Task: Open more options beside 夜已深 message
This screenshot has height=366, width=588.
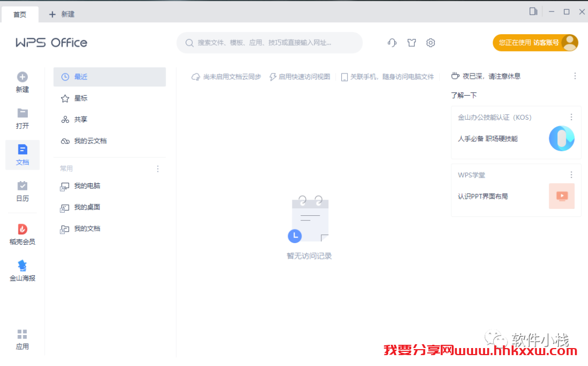Action: coord(575,76)
